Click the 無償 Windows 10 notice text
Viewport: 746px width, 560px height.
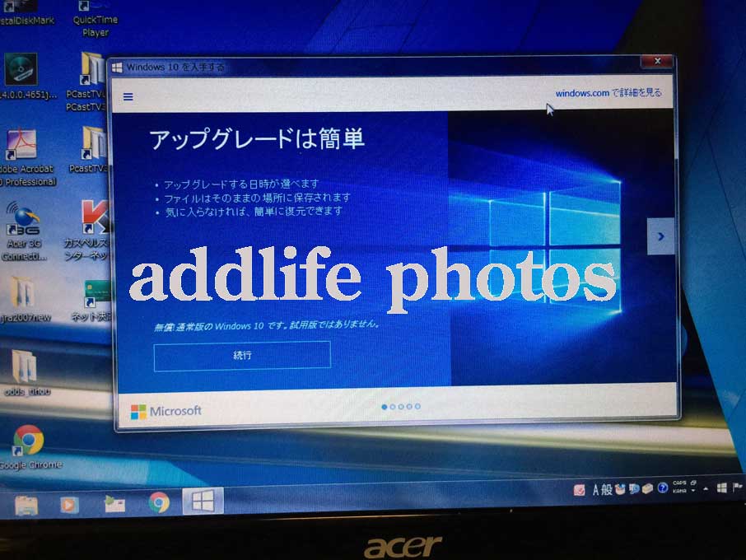click(x=267, y=326)
